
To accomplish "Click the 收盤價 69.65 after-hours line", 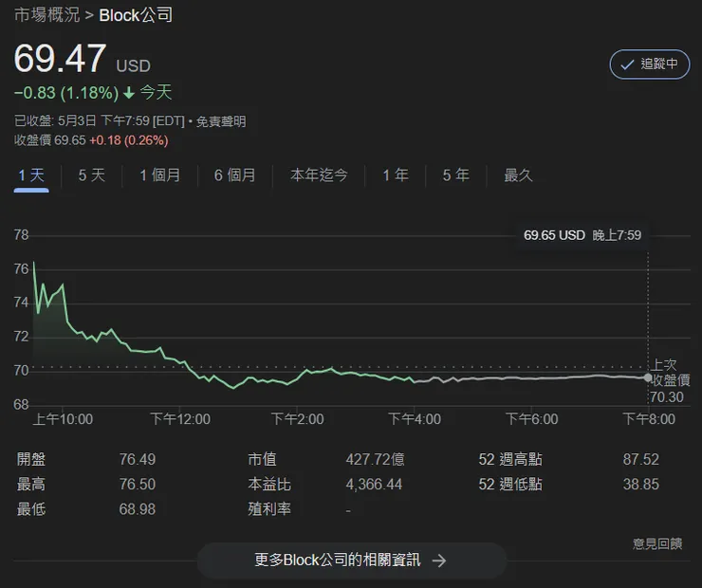I will coord(91,140).
